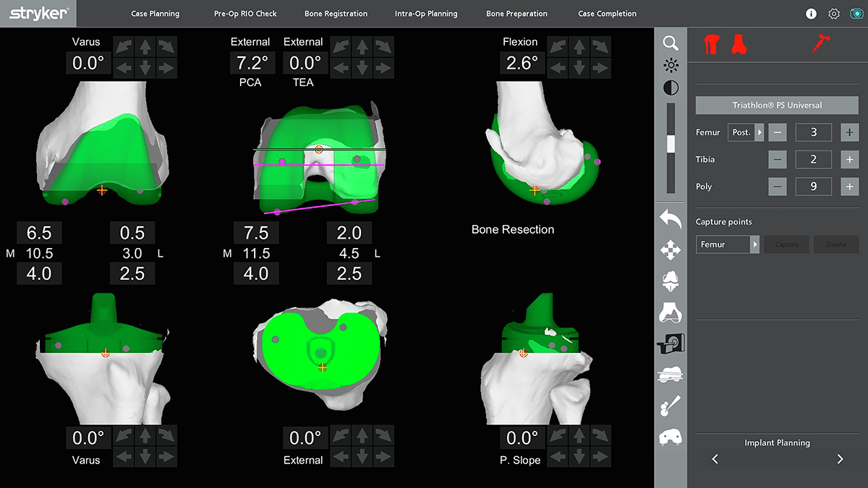Click the Flexion 2.6° value box
The image size is (868, 488).
pos(522,63)
